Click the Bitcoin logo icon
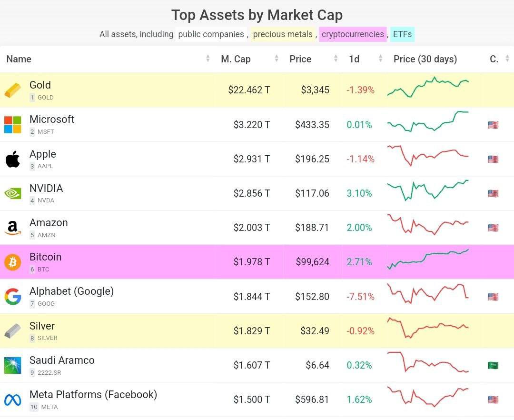This screenshot has width=514, height=420. click(12, 262)
